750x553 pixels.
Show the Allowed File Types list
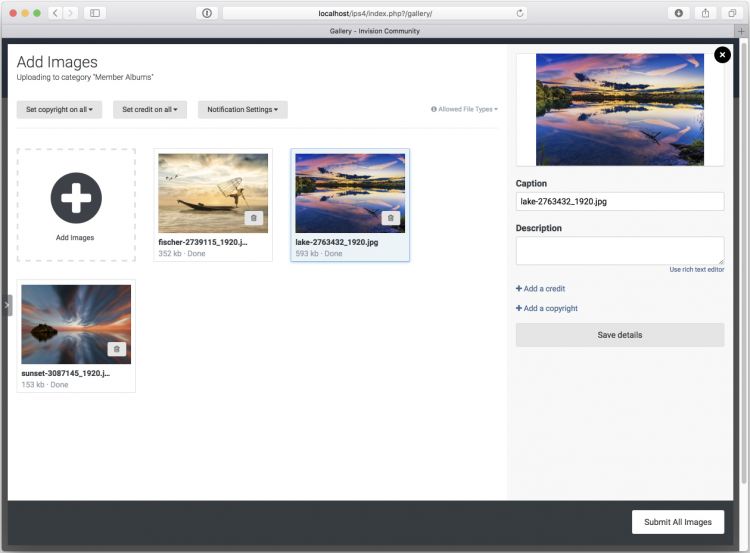464,109
